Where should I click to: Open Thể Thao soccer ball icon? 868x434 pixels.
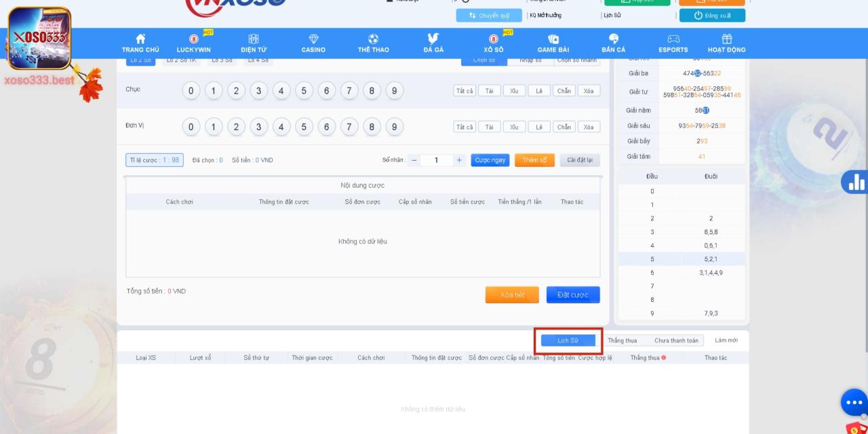(373, 39)
